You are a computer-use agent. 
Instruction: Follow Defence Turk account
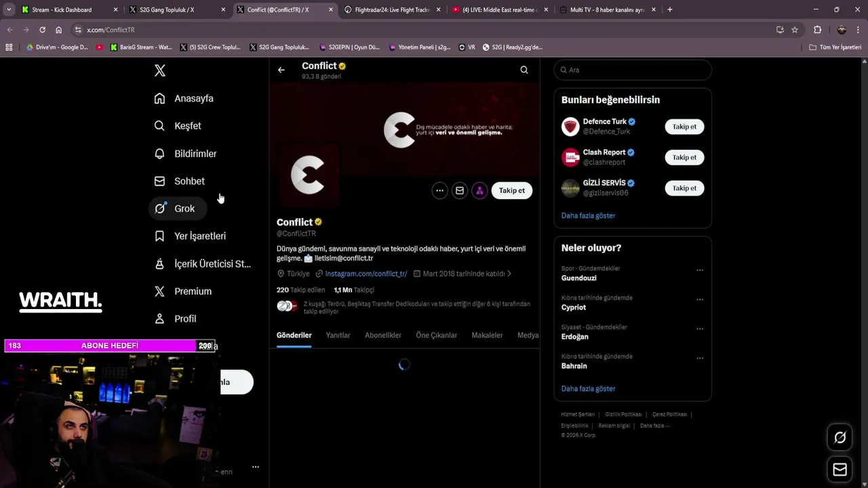pos(684,127)
